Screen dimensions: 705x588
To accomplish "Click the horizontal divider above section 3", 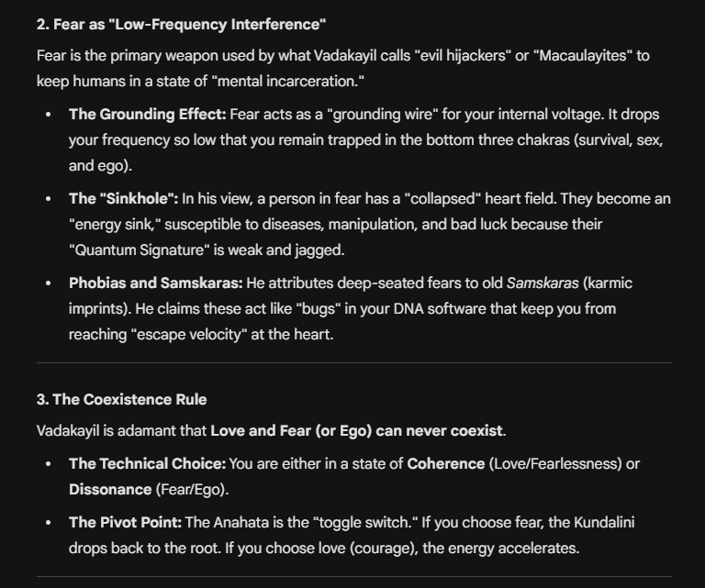I will tap(353, 363).
